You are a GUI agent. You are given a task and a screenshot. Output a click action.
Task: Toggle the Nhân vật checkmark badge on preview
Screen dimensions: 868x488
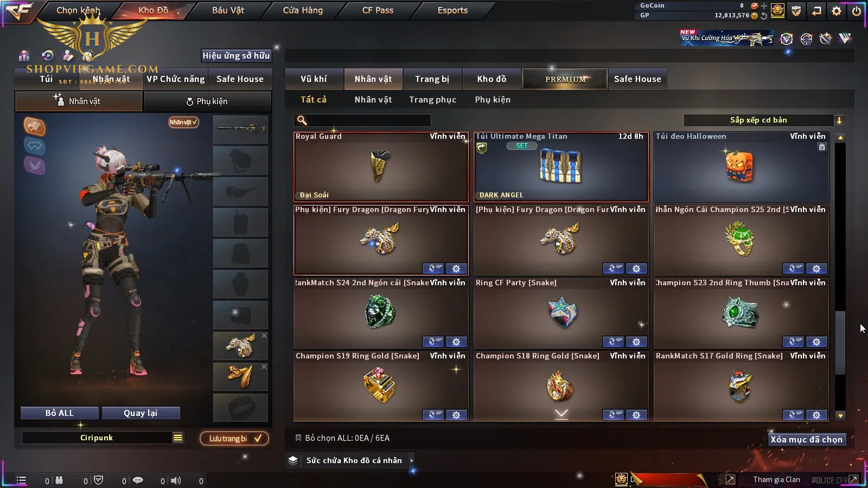pos(183,122)
